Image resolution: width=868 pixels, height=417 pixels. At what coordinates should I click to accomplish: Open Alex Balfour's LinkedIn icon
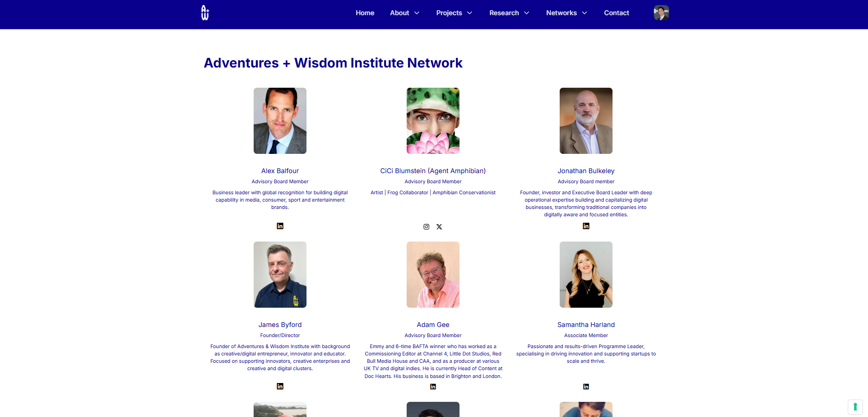point(280,226)
